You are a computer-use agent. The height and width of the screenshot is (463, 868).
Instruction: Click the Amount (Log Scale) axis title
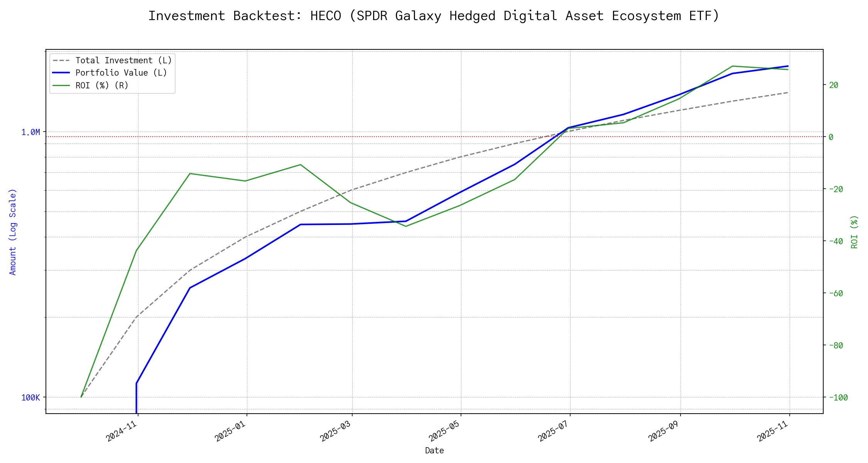pyautogui.click(x=13, y=232)
